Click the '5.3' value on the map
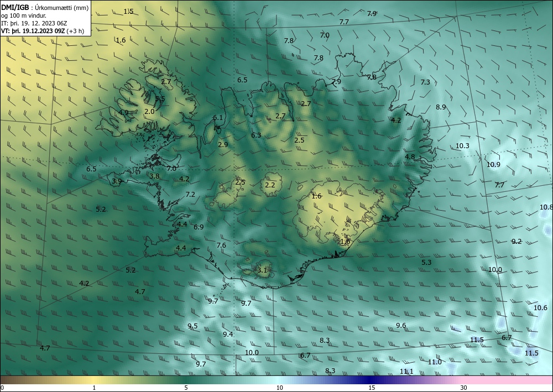Viewport: 553px width, 392px height. click(426, 262)
